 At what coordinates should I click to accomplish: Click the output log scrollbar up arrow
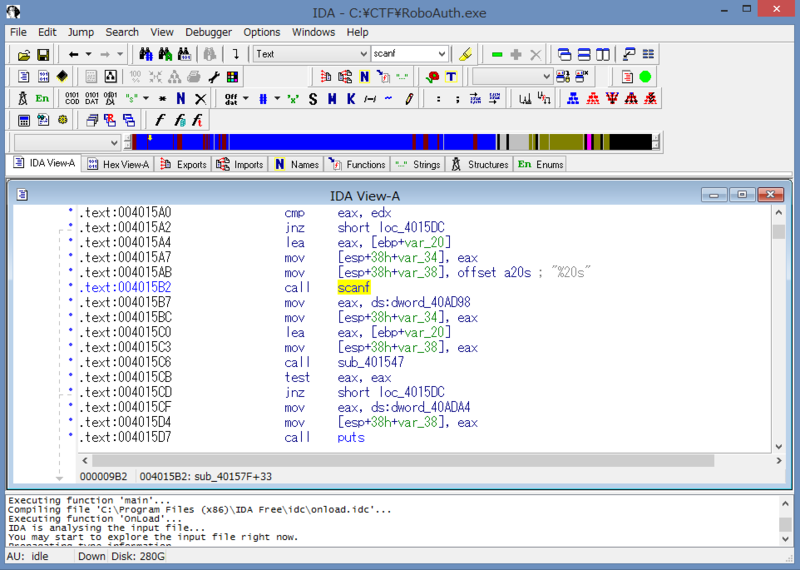[x=786, y=504]
